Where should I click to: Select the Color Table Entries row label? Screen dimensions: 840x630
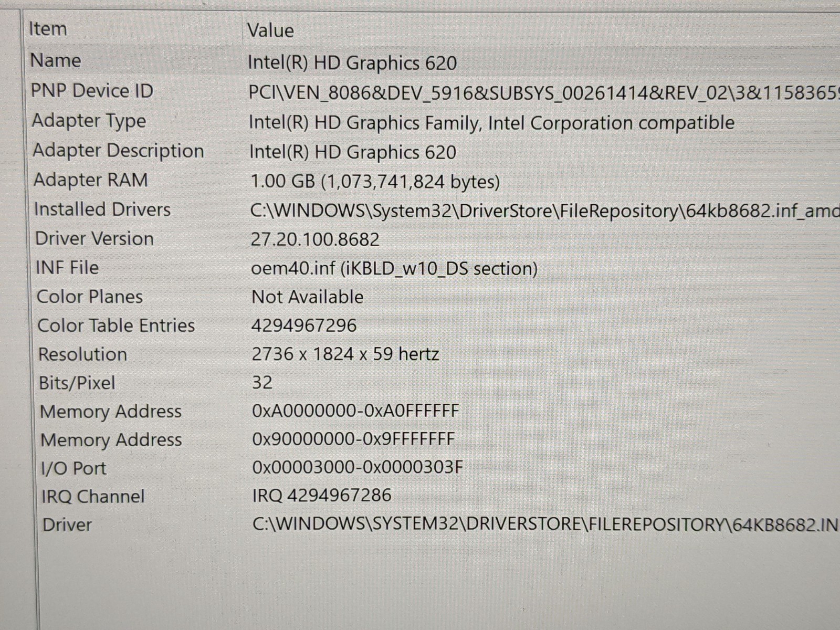[116, 325]
